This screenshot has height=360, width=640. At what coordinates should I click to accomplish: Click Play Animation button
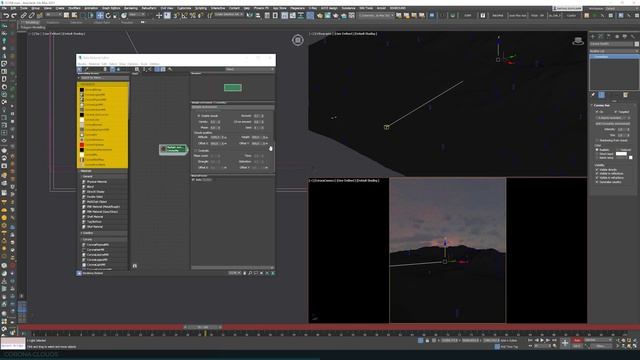tap(542, 340)
